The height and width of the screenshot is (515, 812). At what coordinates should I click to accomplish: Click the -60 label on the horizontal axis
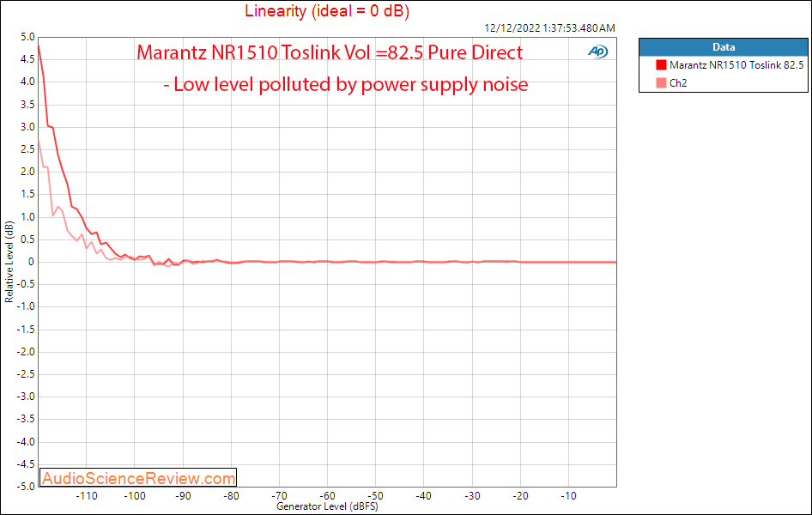[x=327, y=496]
